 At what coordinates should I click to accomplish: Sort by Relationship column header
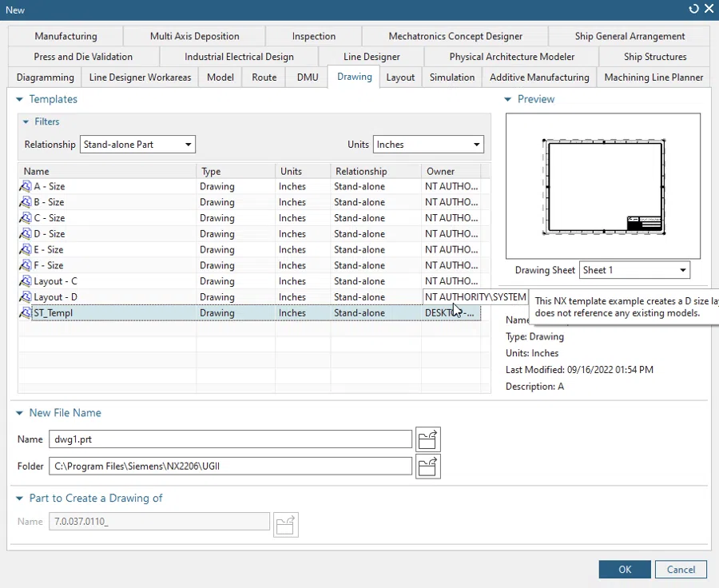(x=375, y=171)
